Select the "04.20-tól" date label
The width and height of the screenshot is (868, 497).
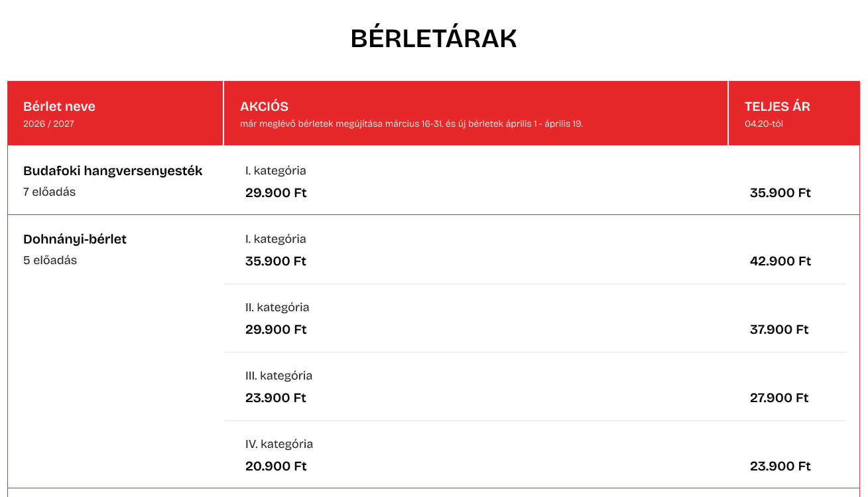763,123
